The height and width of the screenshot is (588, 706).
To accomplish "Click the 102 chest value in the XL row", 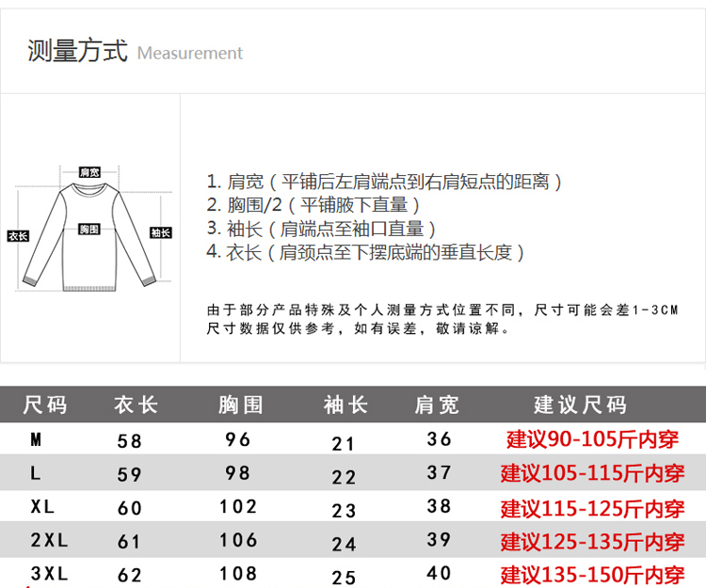I will click(x=238, y=507).
